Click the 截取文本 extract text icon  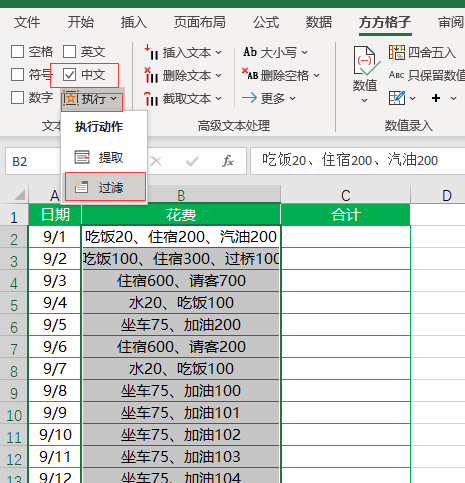pyautogui.click(x=152, y=99)
